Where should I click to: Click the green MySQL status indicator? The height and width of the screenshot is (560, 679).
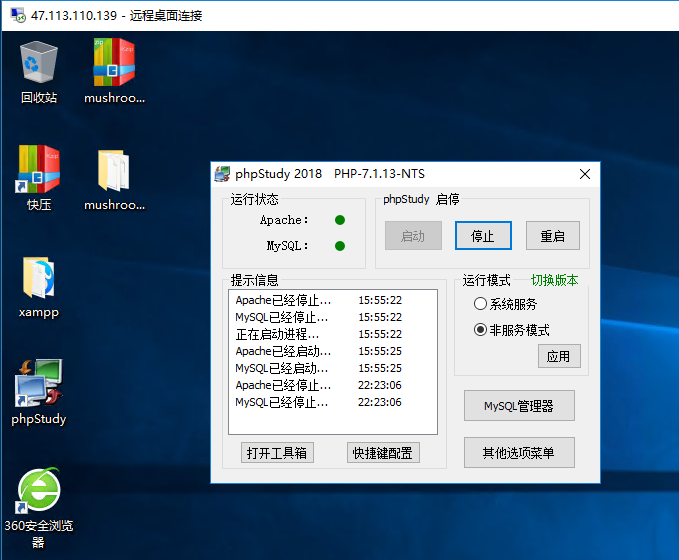pyautogui.click(x=340, y=246)
